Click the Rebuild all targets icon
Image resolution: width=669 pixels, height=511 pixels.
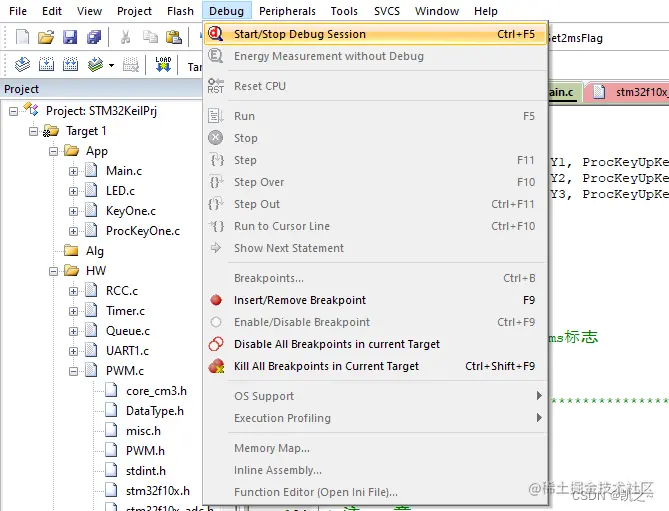70,65
